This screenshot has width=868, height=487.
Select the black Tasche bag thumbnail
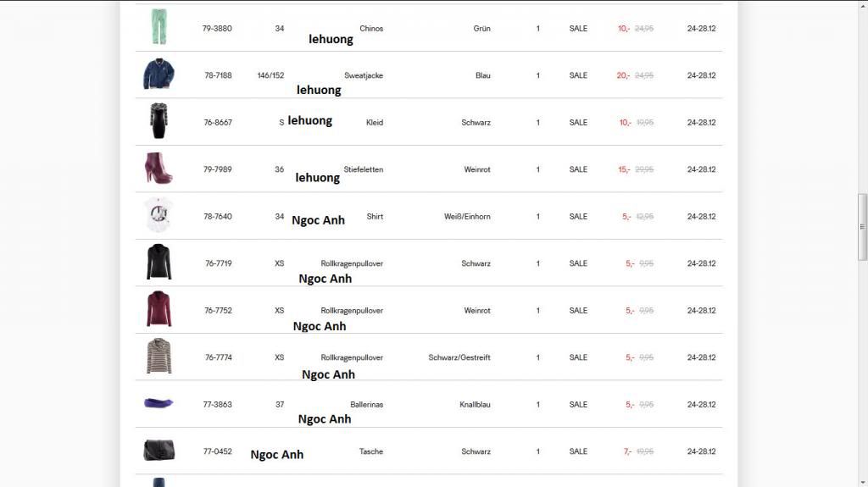[159, 451]
